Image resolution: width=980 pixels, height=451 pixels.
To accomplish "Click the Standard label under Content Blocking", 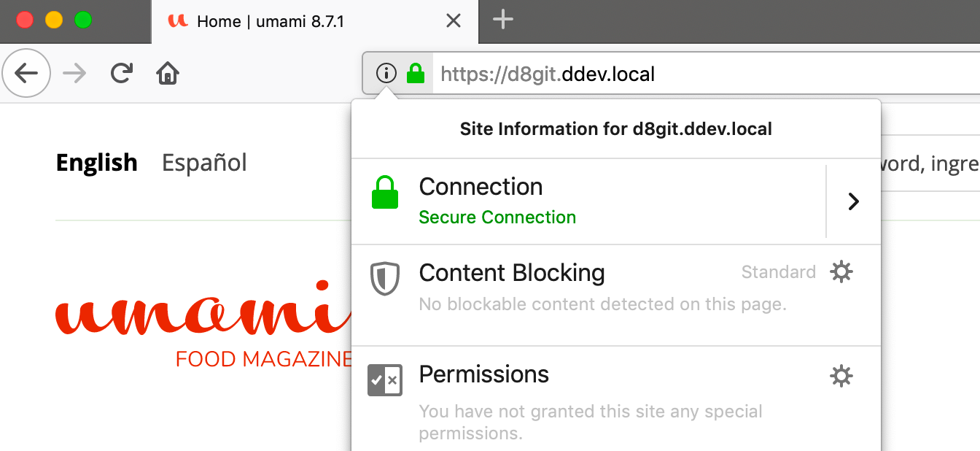I will point(778,271).
